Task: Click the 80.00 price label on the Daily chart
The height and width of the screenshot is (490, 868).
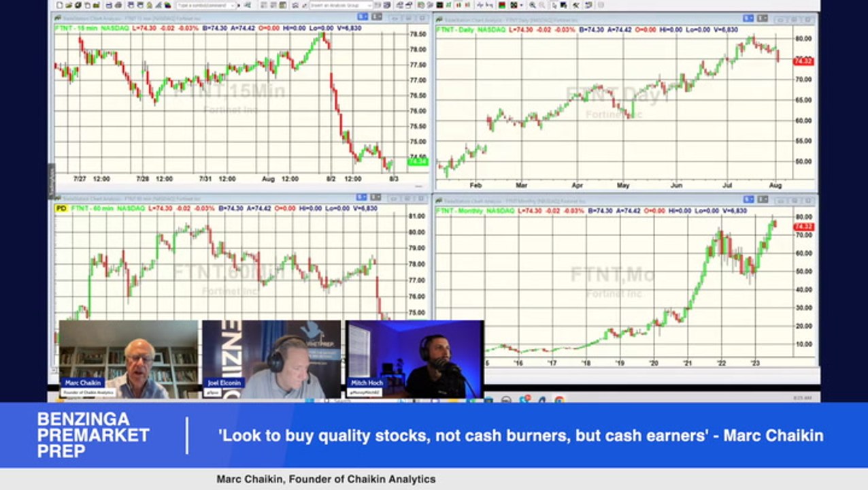Action: [x=803, y=39]
